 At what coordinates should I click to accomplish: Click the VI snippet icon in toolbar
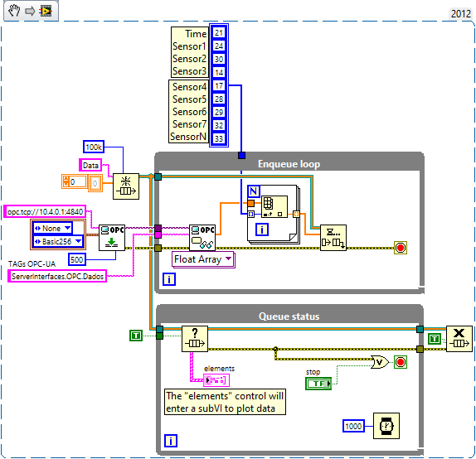(x=46, y=12)
